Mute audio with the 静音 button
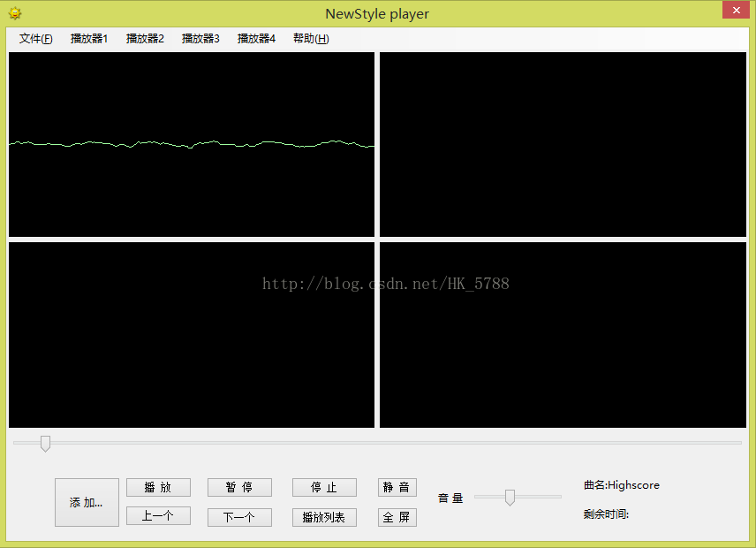The image size is (756, 548). [x=397, y=487]
